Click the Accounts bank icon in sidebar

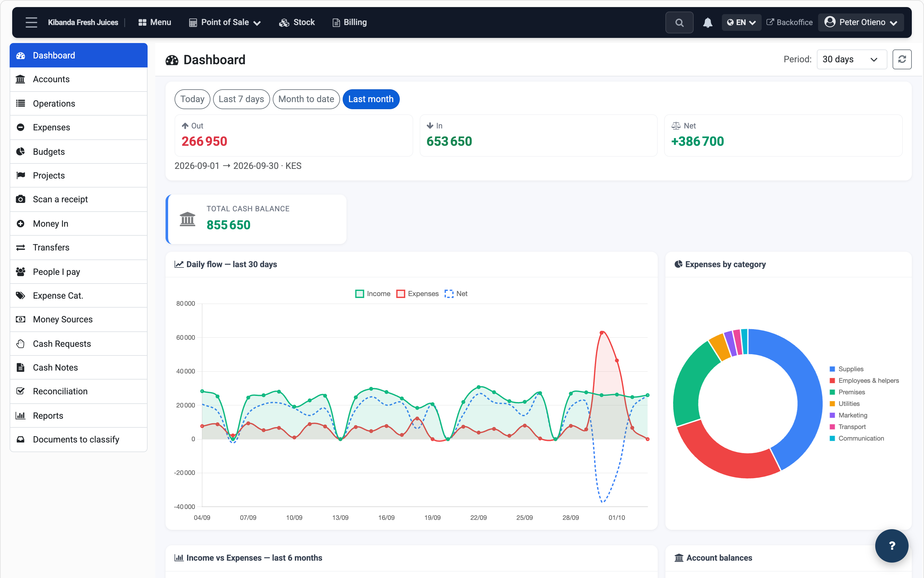point(21,79)
